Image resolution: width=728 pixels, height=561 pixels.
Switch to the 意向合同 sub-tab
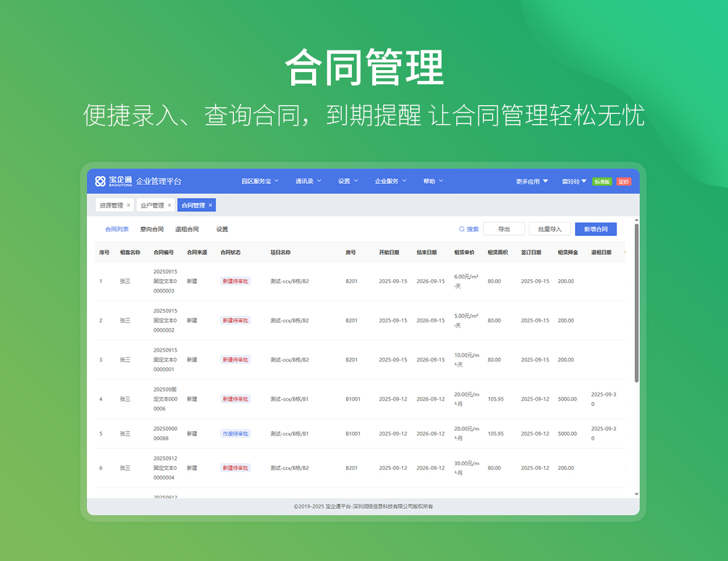(x=152, y=229)
